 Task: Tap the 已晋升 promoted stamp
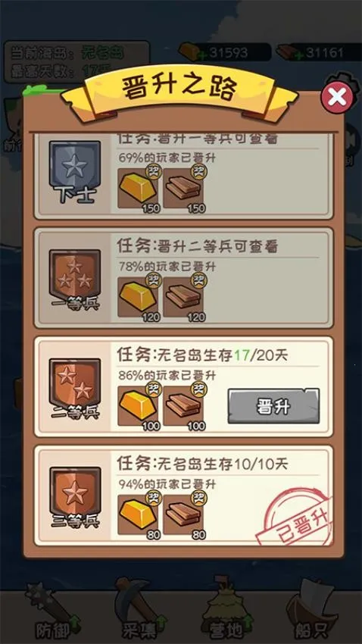pyautogui.click(x=296, y=516)
